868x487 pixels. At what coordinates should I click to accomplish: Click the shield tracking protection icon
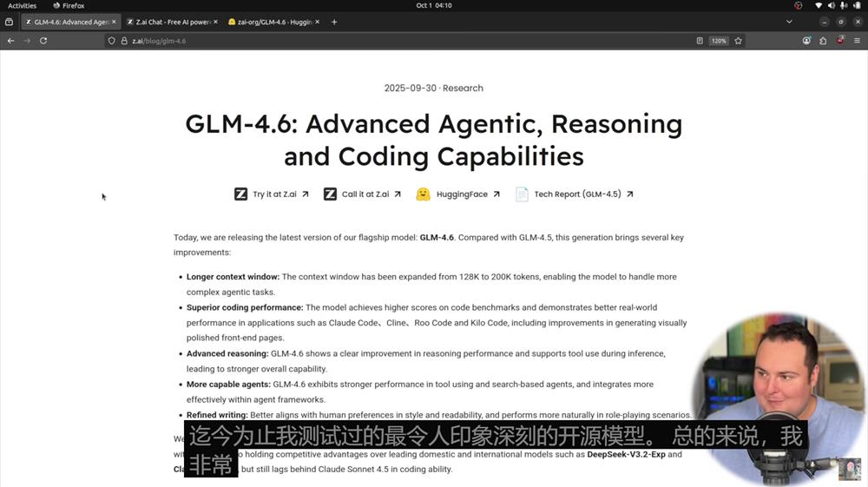(x=112, y=41)
